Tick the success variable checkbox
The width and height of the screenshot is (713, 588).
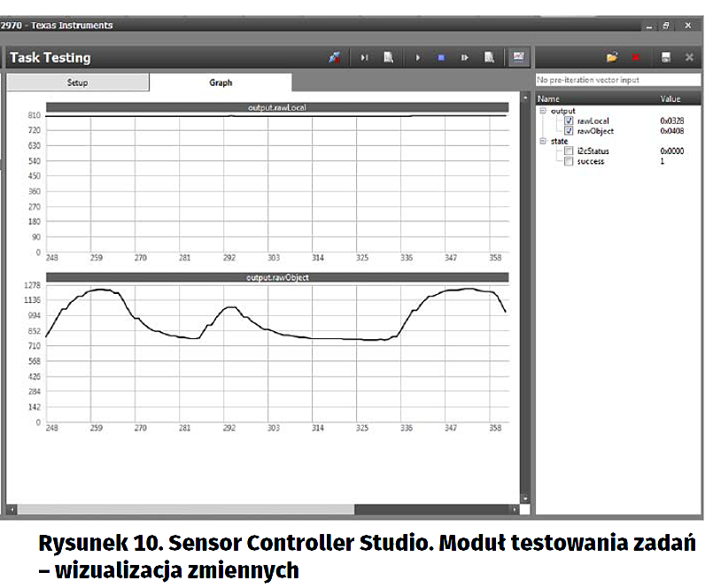[x=568, y=161]
